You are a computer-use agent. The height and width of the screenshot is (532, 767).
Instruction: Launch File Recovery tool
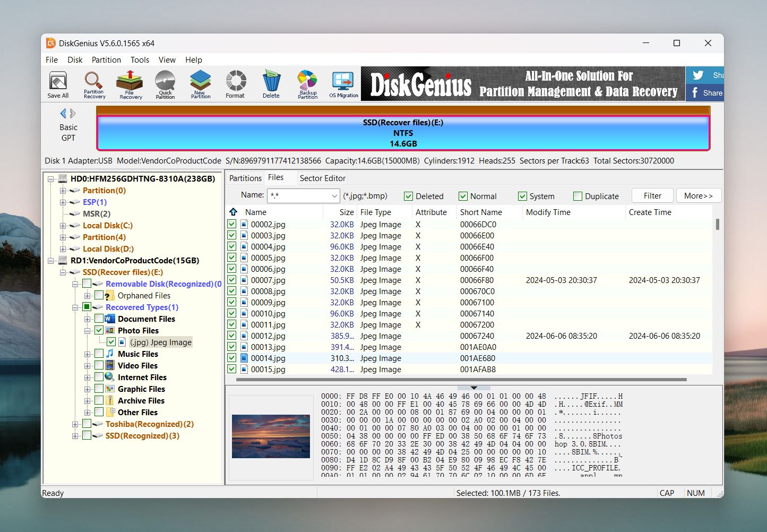131,84
